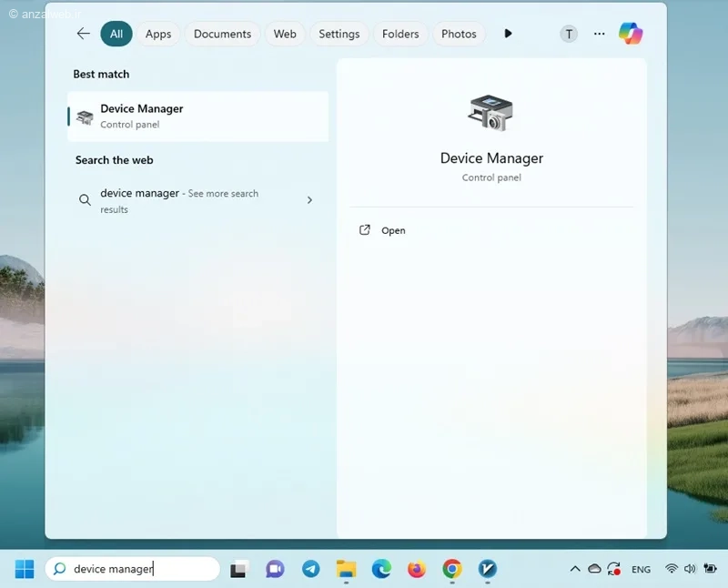Open the three-dots options menu
The width and height of the screenshot is (728, 588).
click(x=599, y=34)
